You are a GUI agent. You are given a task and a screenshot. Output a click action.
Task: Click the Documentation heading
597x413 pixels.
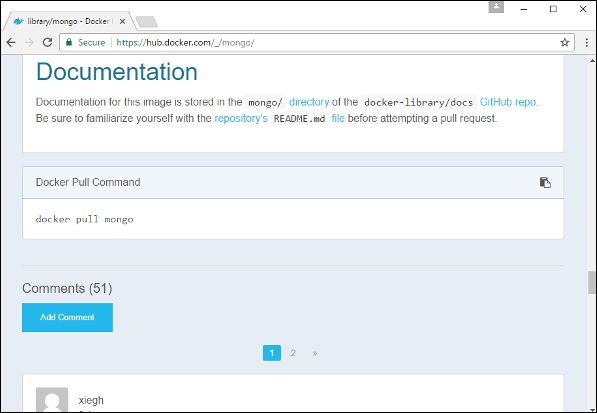117,72
